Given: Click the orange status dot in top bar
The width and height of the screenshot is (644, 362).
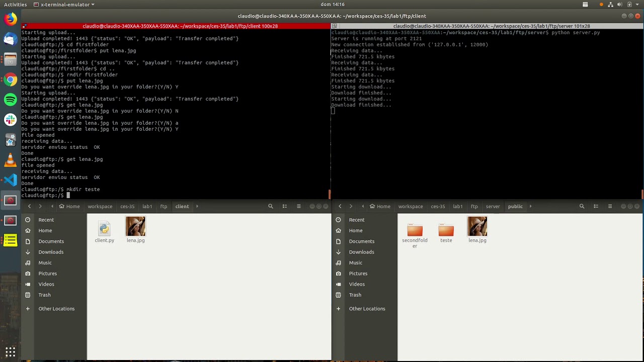Looking at the screenshot, I should [x=601, y=5].
